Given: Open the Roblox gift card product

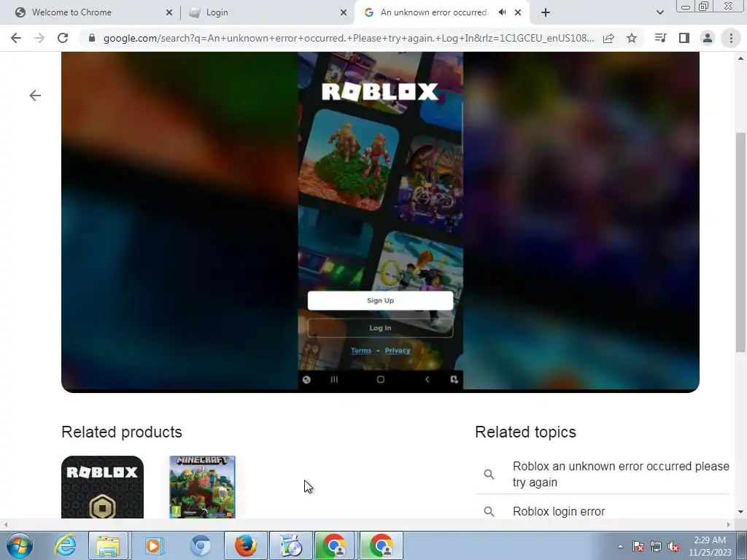Looking at the screenshot, I should tap(102, 486).
